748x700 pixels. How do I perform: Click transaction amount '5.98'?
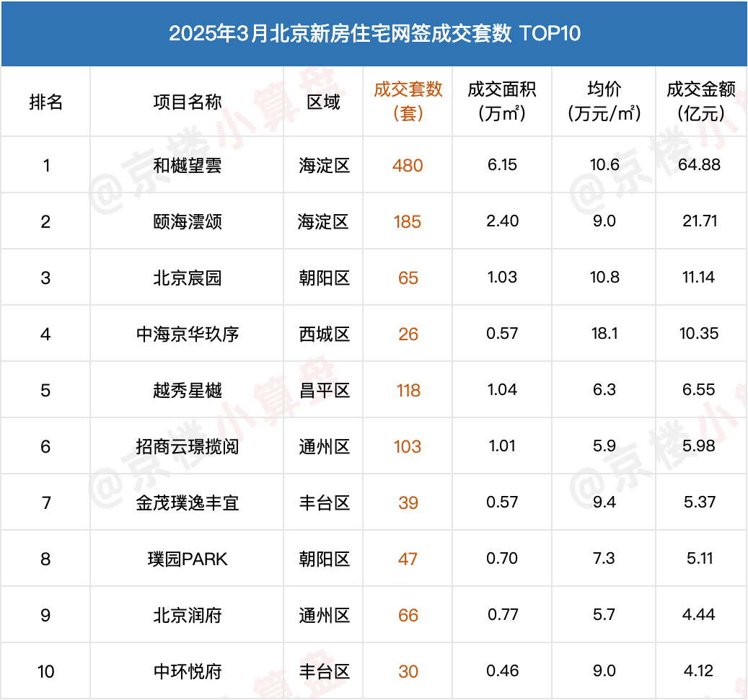699,446
